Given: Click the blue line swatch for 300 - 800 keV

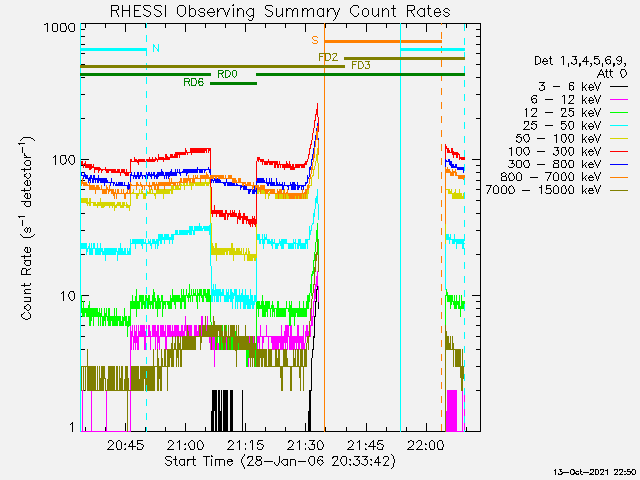Looking at the screenshot, I should pos(619,164).
